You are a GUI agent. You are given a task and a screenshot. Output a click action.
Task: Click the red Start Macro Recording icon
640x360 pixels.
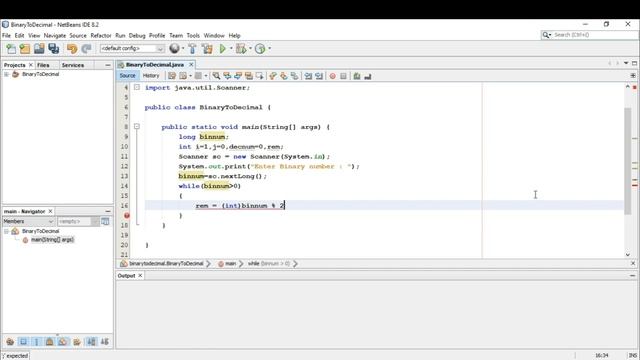tap(333, 76)
